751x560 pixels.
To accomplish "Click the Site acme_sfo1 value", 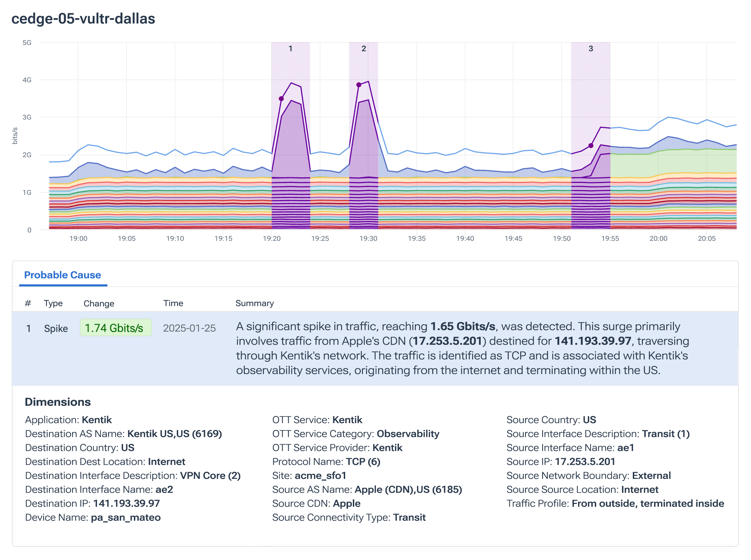I will tap(320, 475).
